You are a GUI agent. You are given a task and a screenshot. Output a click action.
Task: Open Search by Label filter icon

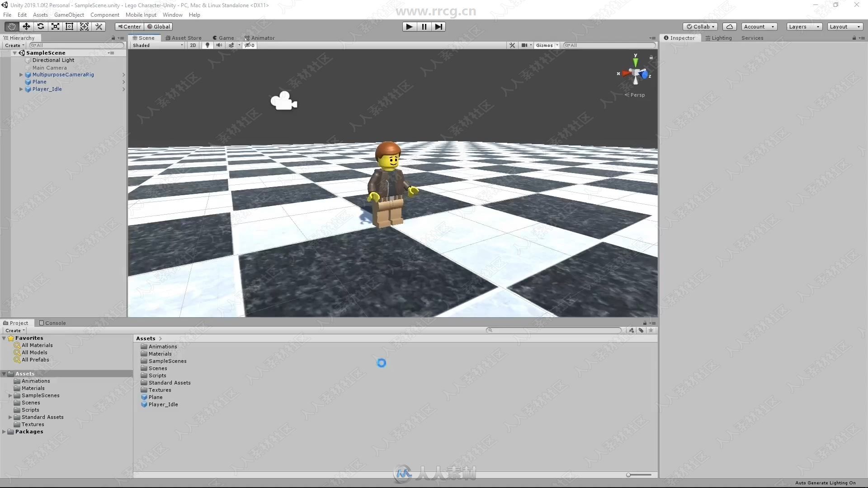(641, 330)
